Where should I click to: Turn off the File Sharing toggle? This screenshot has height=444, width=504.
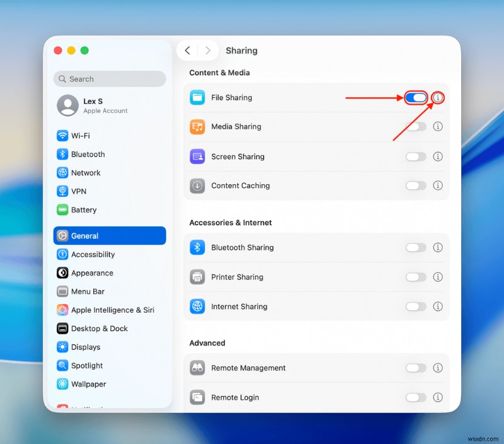click(416, 98)
